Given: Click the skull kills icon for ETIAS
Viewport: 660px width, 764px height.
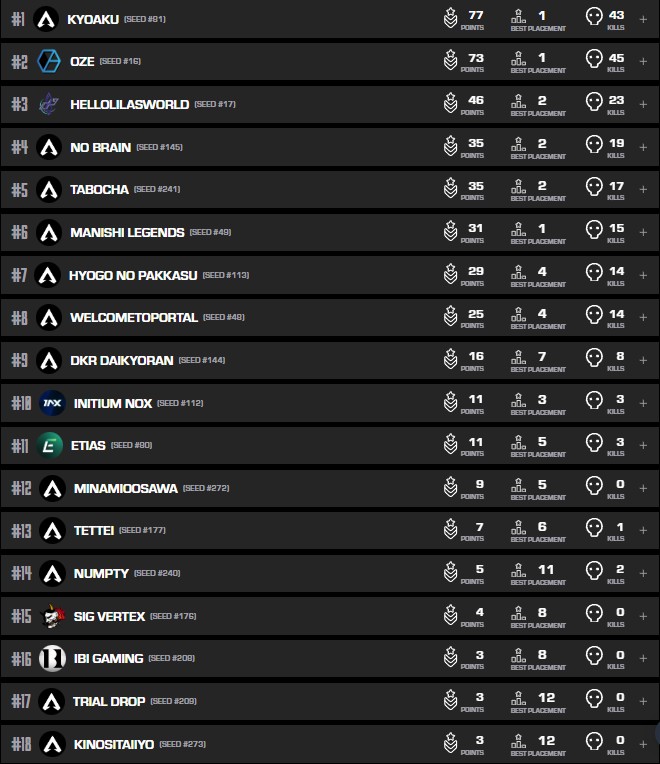Looking at the screenshot, I should [x=594, y=445].
